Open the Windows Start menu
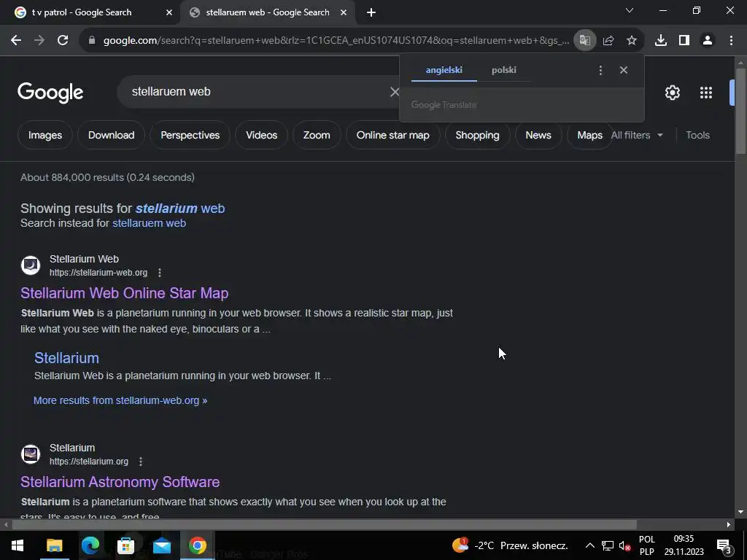The height and width of the screenshot is (560, 747). click(18, 545)
